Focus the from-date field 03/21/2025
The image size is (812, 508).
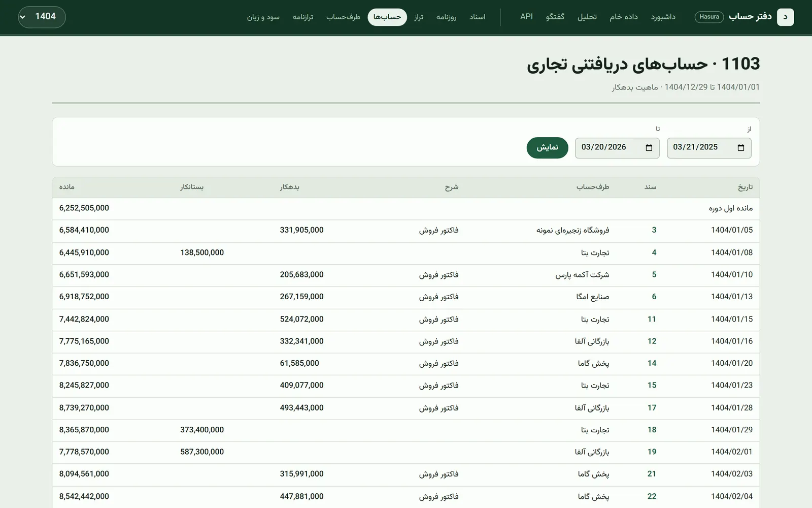(709, 148)
